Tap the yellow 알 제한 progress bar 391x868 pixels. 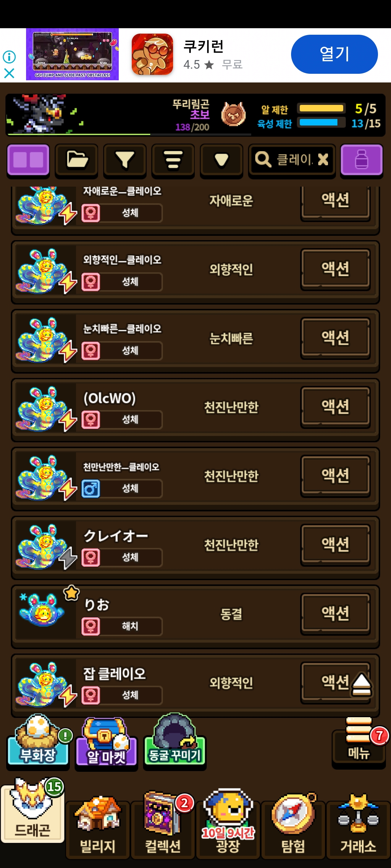coord(321,108)
